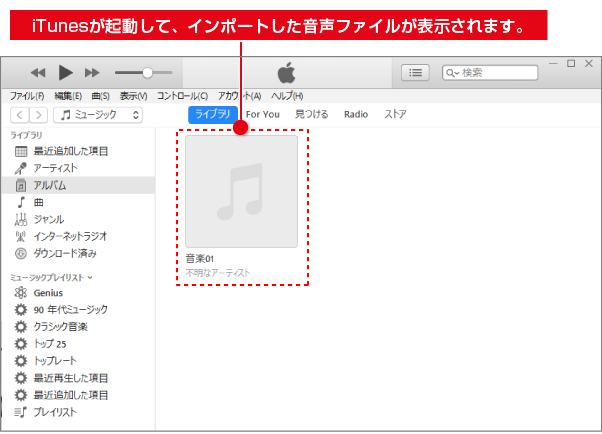Click the クラシック音楽 gear icon
602x434 pixels.
(21, 327)
